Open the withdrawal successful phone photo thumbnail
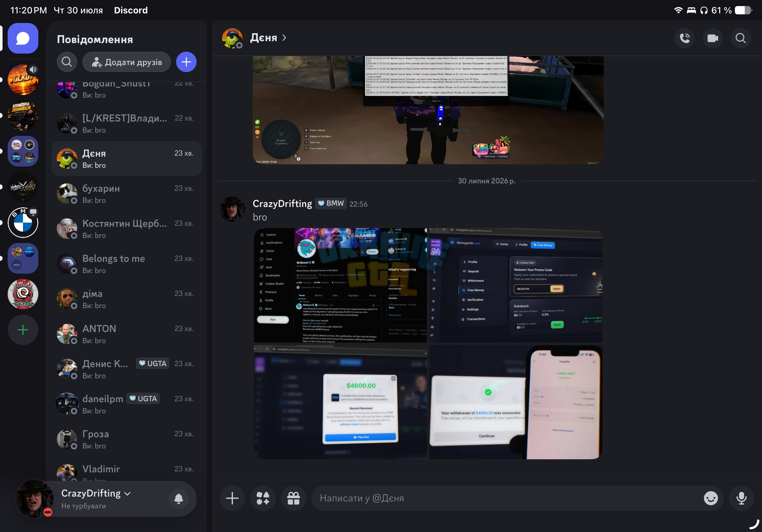The height and width of the screenshot is (532, 762). click(516, 402)
